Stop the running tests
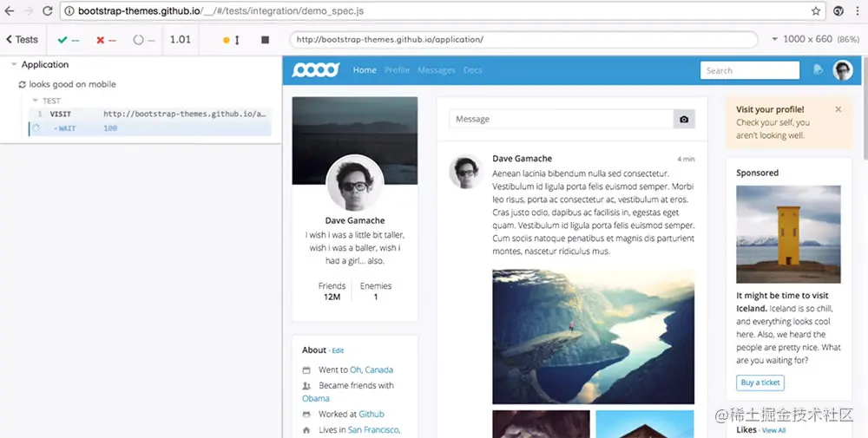 [265, 40]
